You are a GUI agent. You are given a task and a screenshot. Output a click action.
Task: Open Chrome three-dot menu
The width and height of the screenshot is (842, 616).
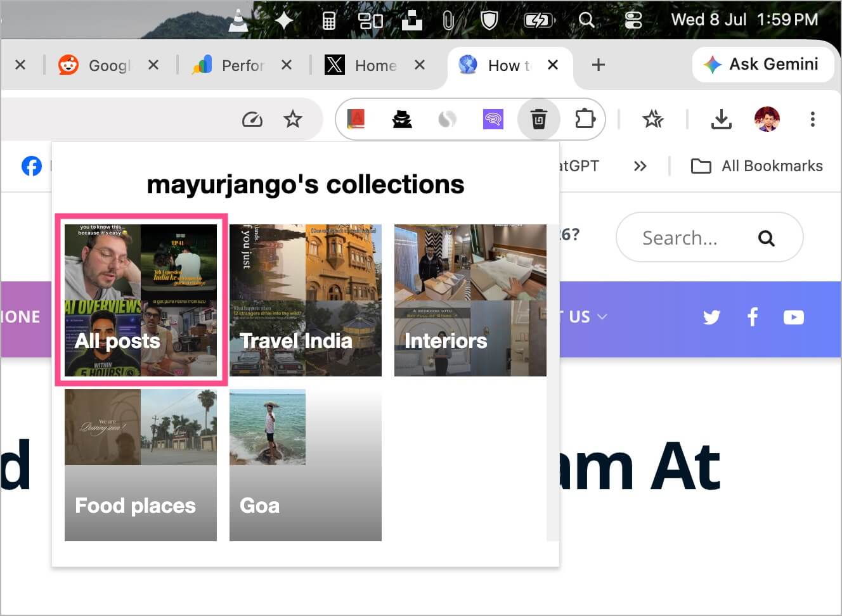813,119
